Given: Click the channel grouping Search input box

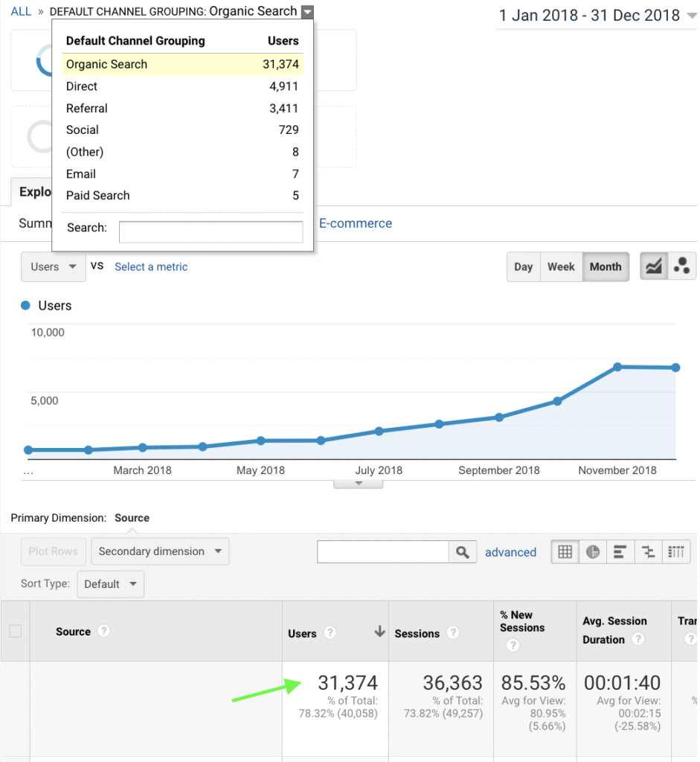Looking at the screenshot, I should [x=211, y=232].
